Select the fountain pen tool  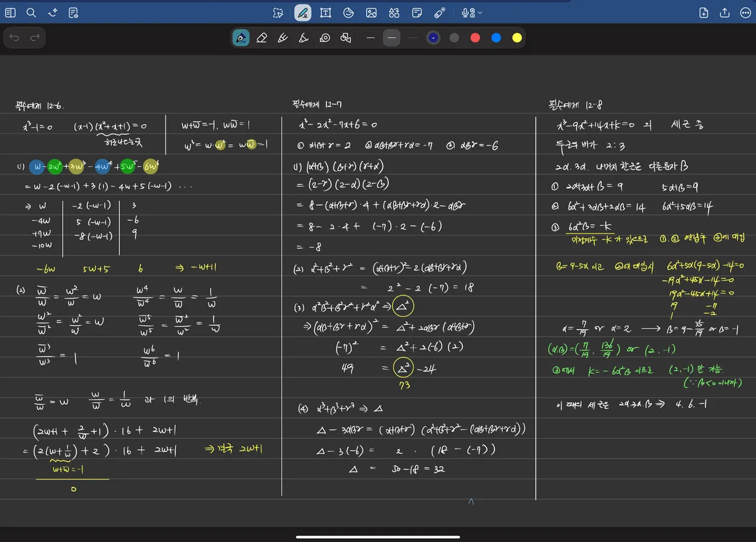coord(241,38)
